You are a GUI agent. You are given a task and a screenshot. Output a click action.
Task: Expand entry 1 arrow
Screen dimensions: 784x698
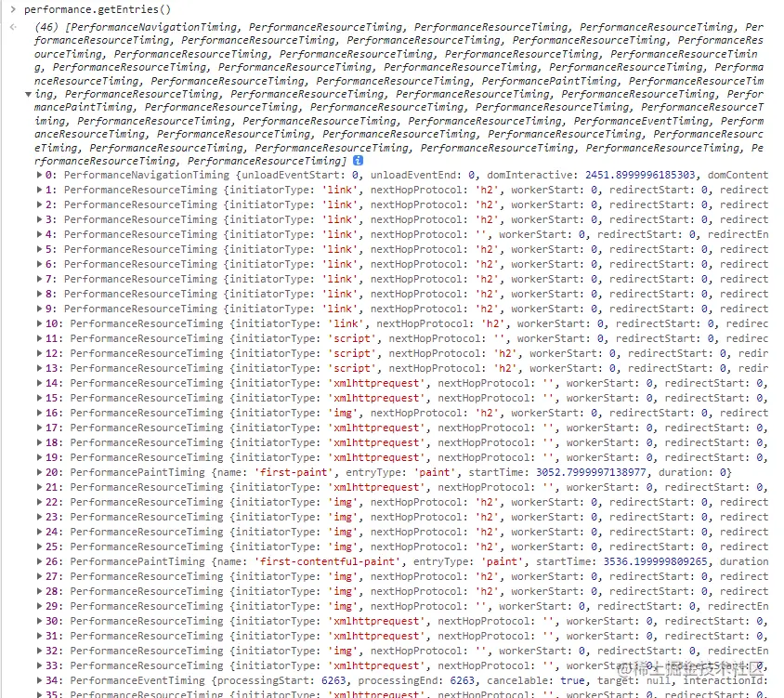[x=39, y=190]
